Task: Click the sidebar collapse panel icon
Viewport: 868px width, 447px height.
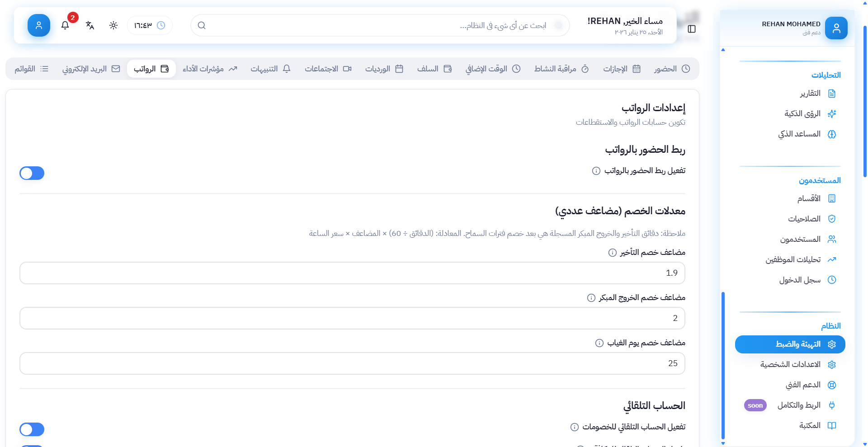Action: pos(691,29)
